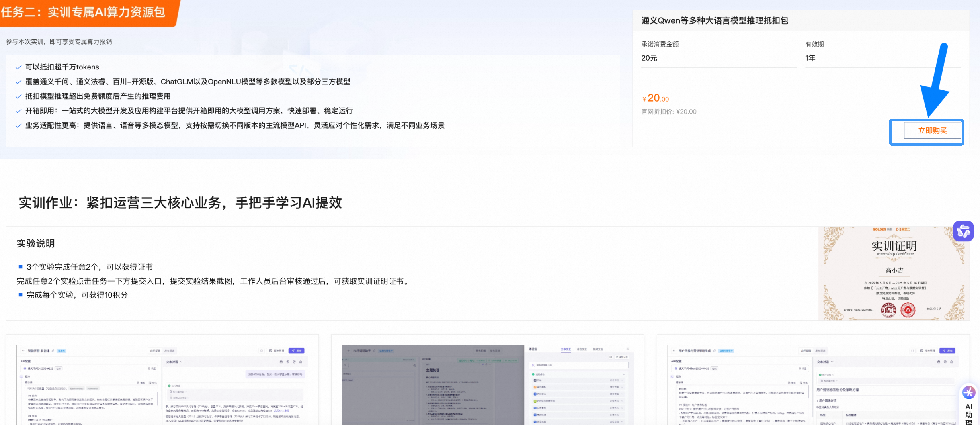The image size is (980, 425).
Task: Click the grey 官网折扣价 price line
Action: [669, 112]
